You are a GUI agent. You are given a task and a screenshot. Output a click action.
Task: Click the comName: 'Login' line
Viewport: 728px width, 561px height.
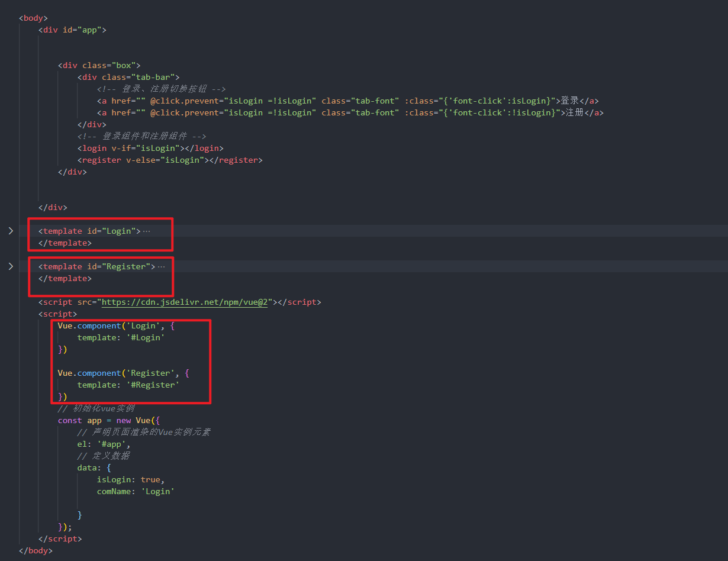pyautogui.click(x=136, y=491)
